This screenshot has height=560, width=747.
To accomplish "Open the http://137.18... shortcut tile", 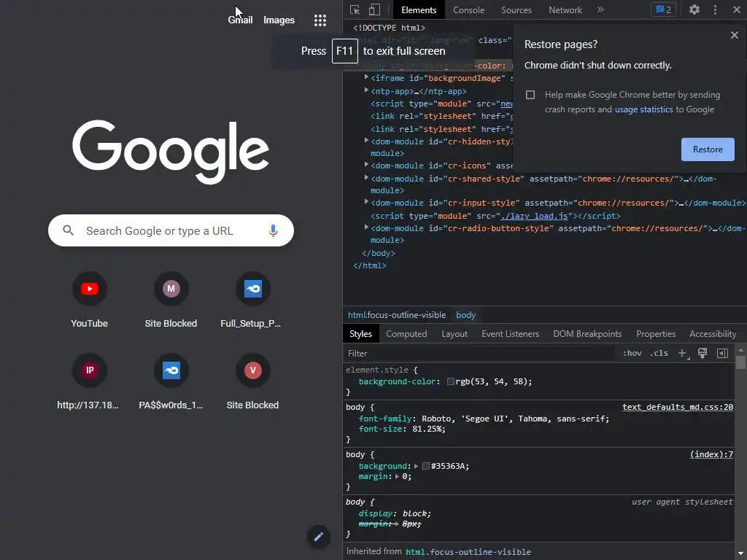I will tap(90, 382).
